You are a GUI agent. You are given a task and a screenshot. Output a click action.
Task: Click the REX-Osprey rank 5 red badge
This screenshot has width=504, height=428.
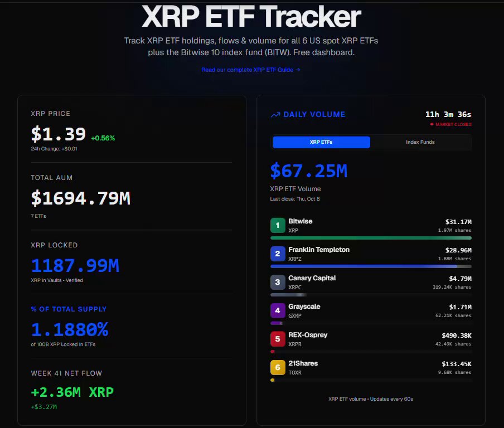point(278,339)
